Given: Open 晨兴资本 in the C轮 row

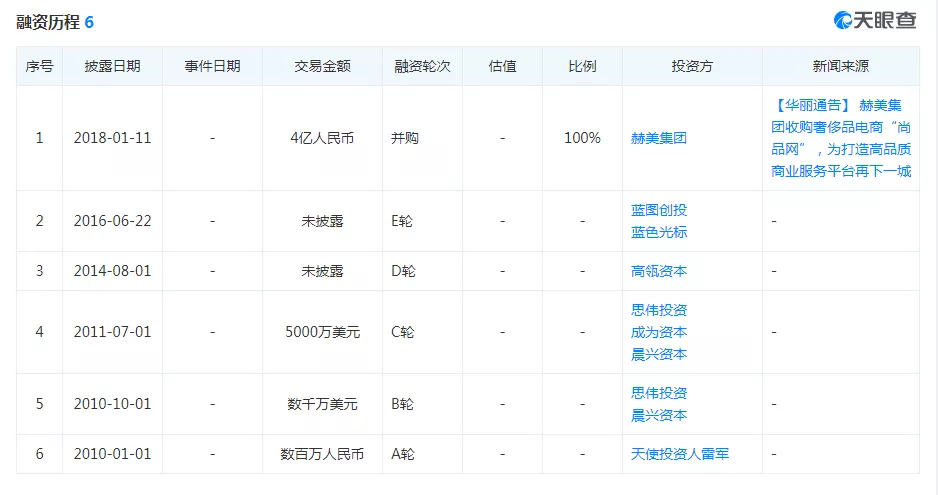Looking at the screenshot, I should (x=659, y=354).
